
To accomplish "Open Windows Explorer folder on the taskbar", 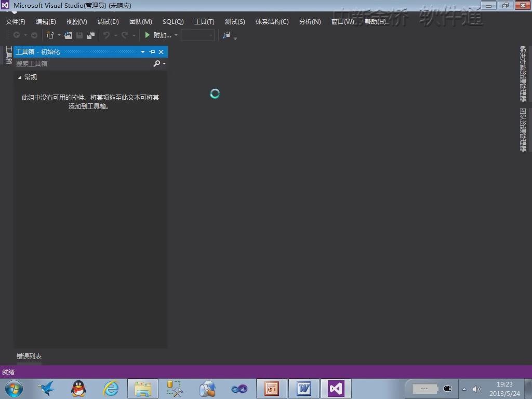I will [143, 389].
